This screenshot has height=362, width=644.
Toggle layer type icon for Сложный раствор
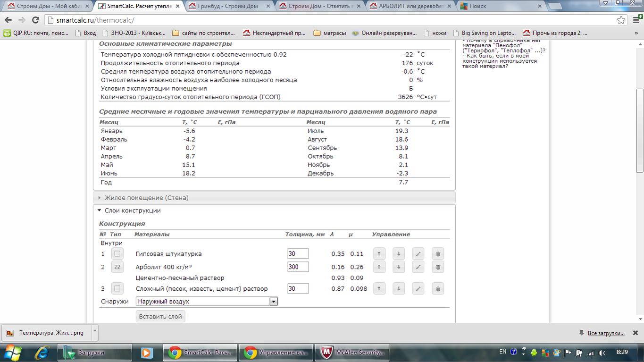[x=117, y=288]
